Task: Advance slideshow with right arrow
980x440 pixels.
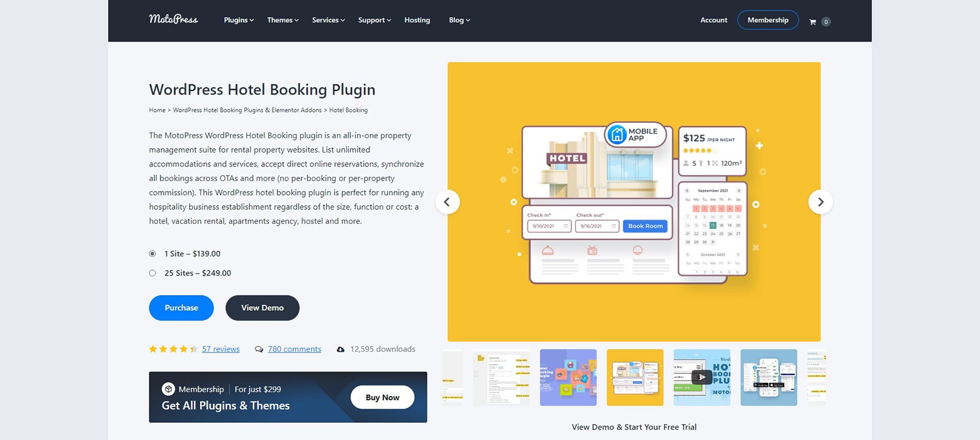Action: pos(821,202)
